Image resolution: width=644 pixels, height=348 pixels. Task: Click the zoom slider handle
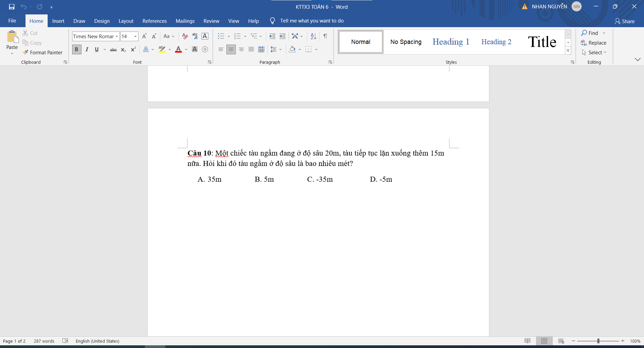point(598,341)
